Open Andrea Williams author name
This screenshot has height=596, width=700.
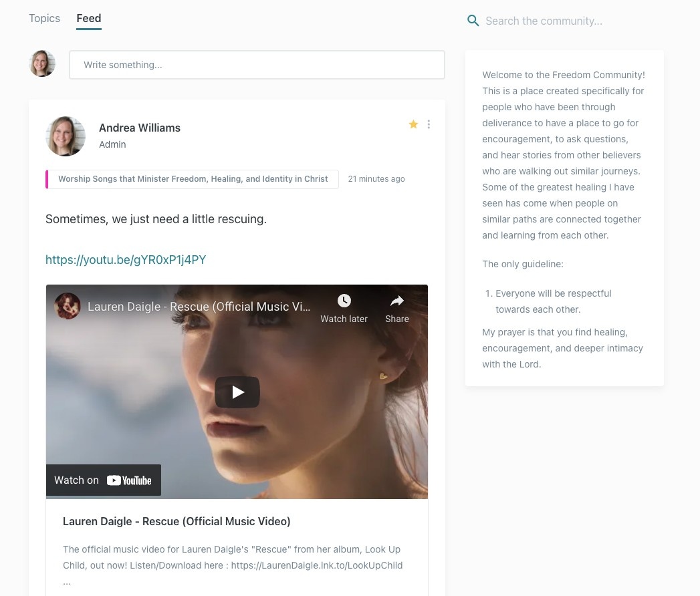(140, 128)
